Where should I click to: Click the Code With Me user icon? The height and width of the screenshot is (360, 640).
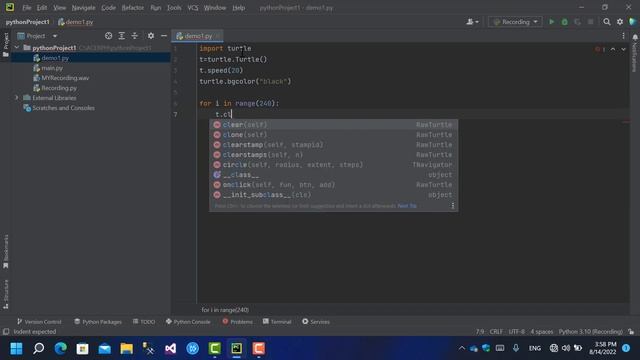click(x=470, y=22)
